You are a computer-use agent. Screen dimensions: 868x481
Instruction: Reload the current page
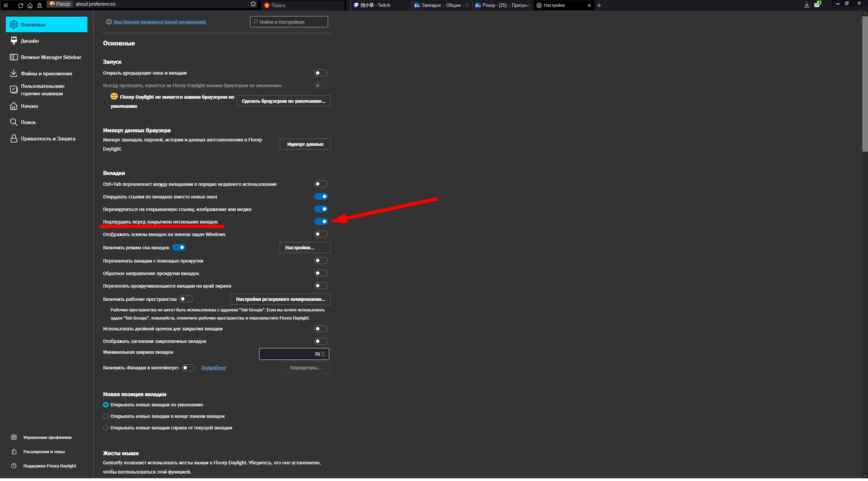tap(20, 5)
